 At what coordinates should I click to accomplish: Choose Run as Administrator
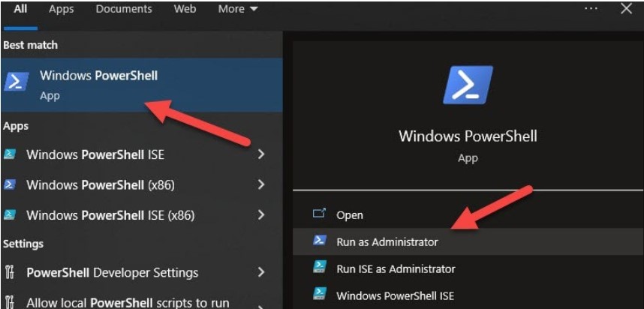[x=468, y=241]
